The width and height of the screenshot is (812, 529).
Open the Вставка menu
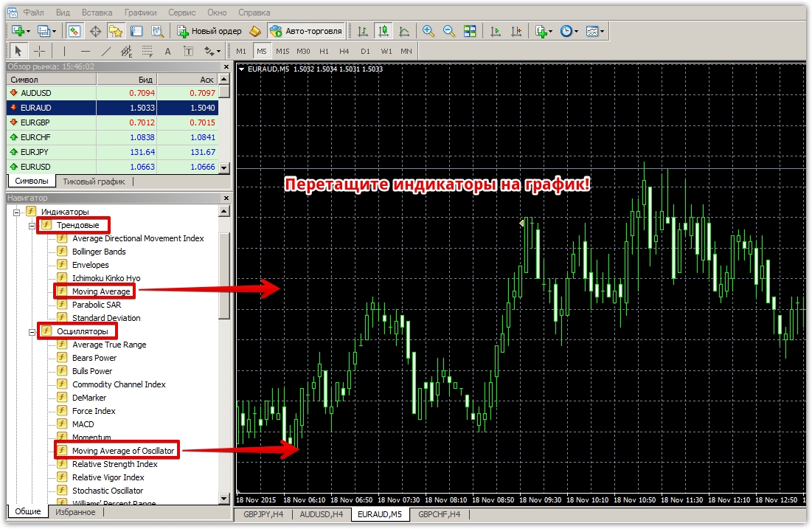pos(97,13)
